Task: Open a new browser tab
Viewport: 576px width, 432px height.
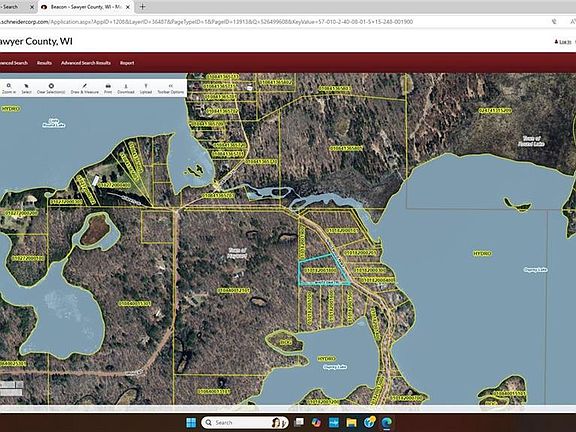Action: pyautogui.click(x=143, y=7)
